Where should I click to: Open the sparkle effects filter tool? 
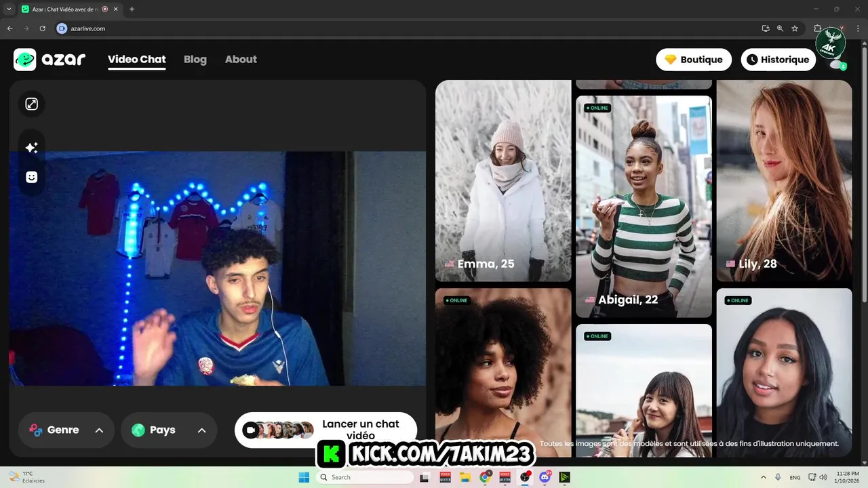[x=31, y=148]
